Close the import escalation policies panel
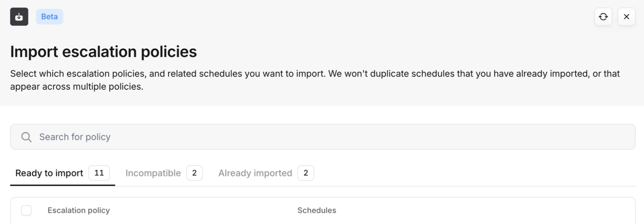Screen dimensions: 644x224 [x=626, y=17]
